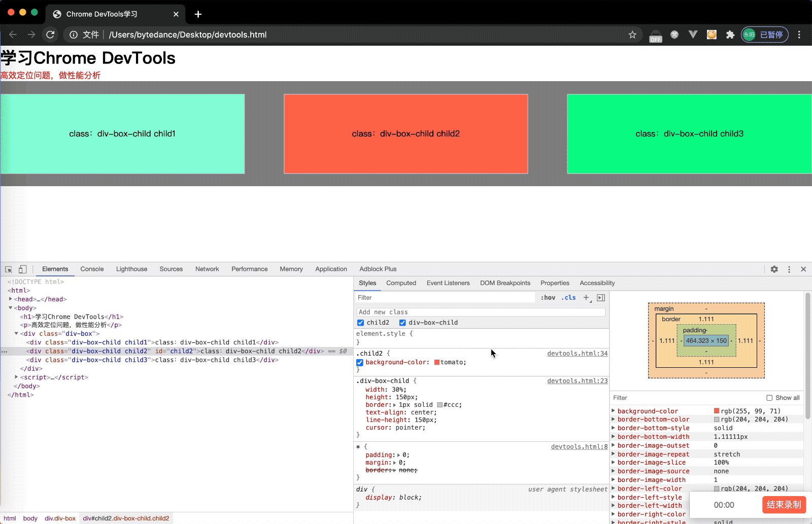Switch to the Sources tab
Viewport: 812px width, 524px height.
point(171,269)
